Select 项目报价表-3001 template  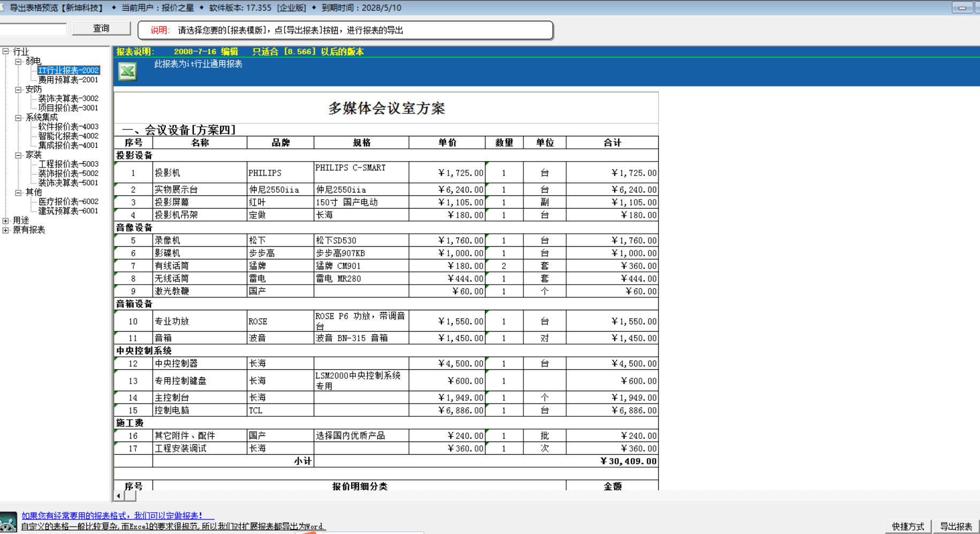pos(69,108)
